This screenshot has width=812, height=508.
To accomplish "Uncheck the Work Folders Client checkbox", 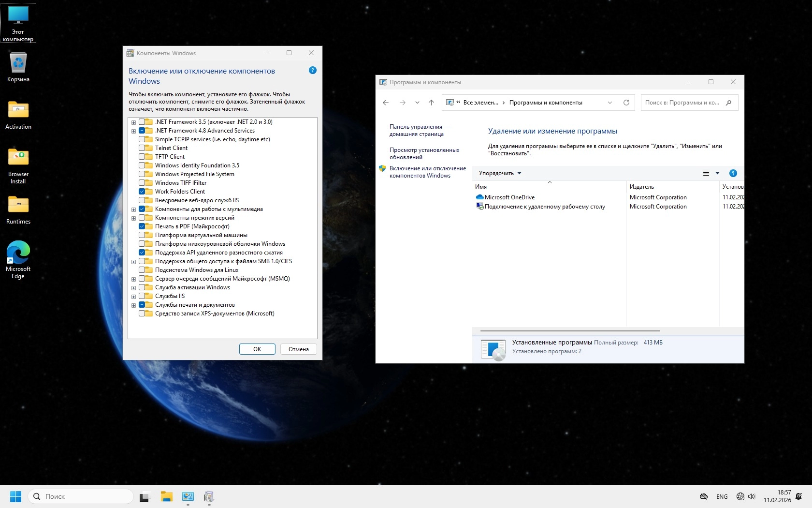I will [x=142, y=192].
